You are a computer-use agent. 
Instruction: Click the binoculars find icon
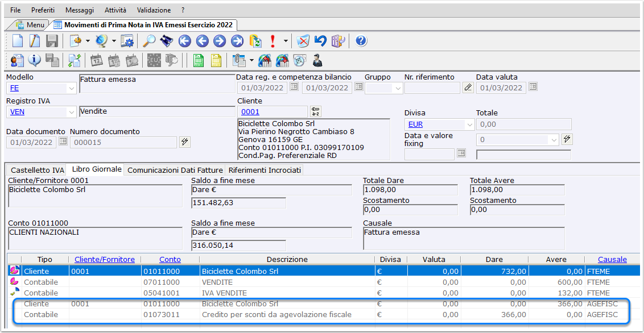click(x=166, y=41)
